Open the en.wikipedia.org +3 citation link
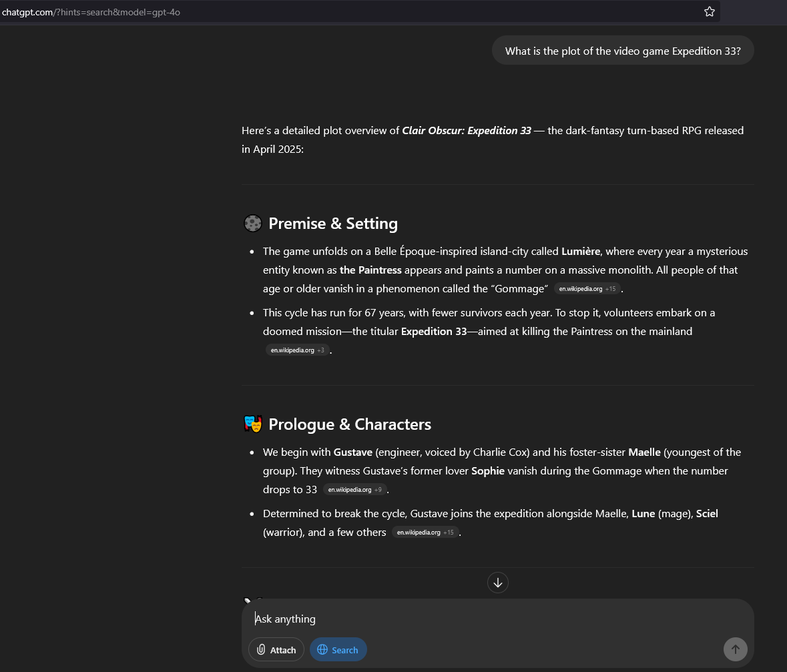This screenshot has height=672, width=787. (297, 350)
